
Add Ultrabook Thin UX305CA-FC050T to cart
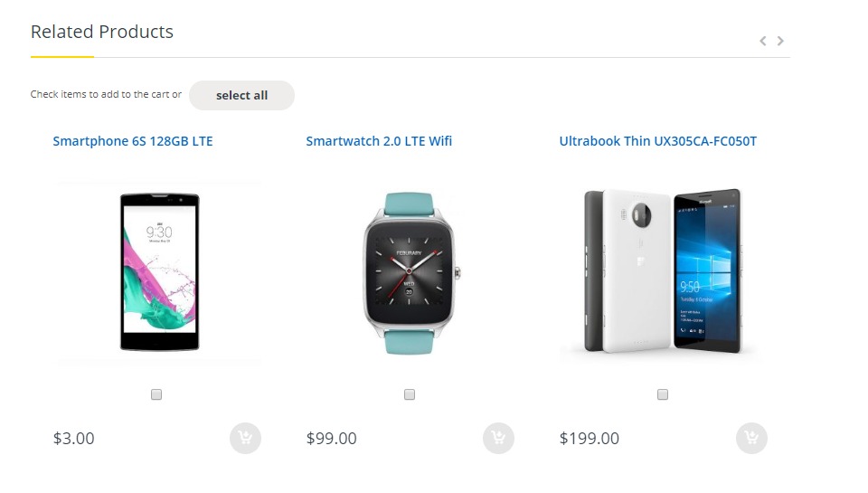pos(751,439)
